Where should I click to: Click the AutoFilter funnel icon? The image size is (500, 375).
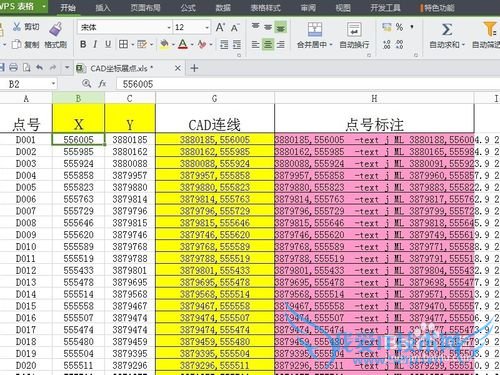(x=489, y=29)
